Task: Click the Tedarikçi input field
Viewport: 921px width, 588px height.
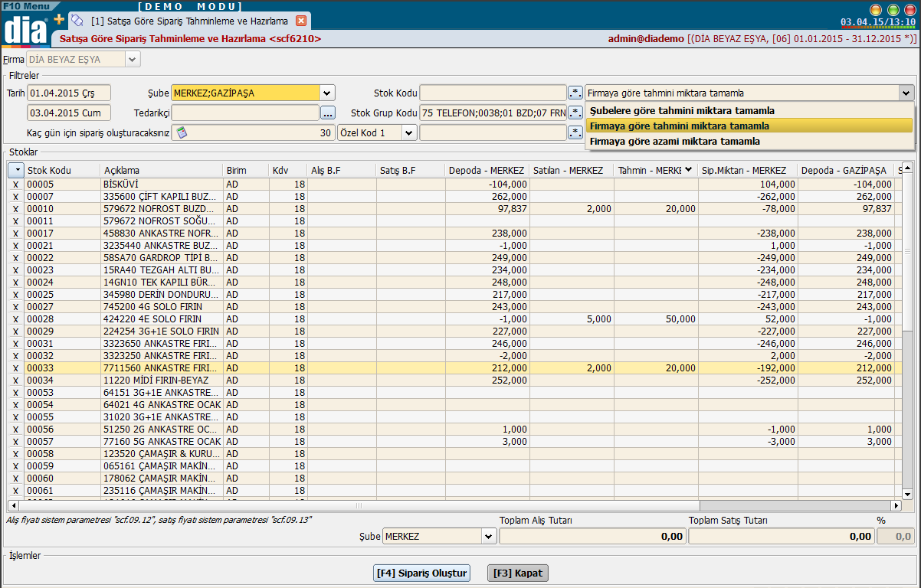Action: [245, 113]
